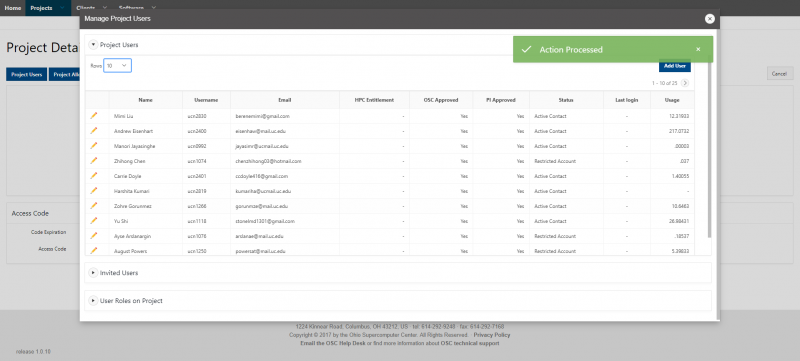
Task: Click the PI Approved column header
Action: pyautogui.click(x=501, y=100)
